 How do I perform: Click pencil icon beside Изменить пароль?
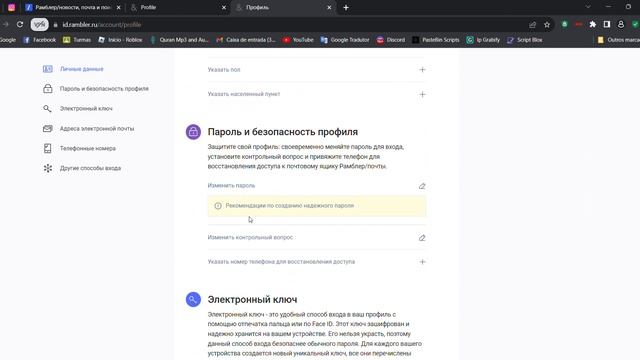click(422, 186)
